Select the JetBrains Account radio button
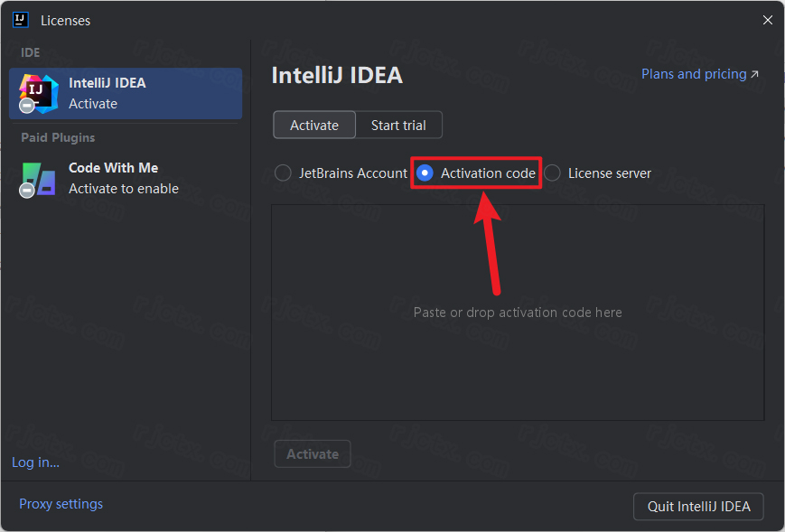This screenshot has height=532, width=785. 283,173
